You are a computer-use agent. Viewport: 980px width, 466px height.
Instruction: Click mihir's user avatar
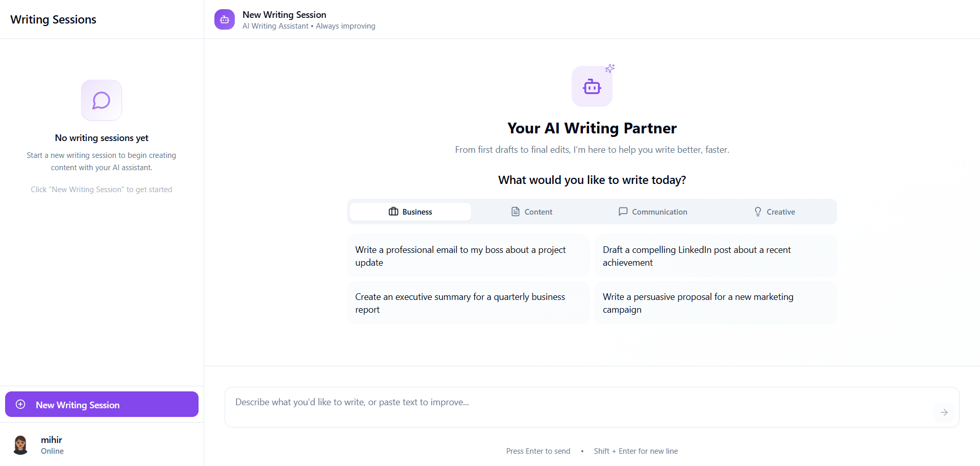20,445
